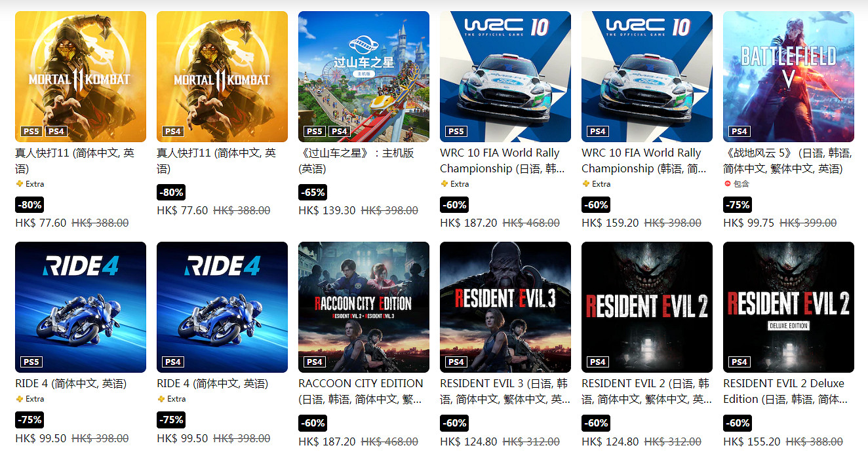Click the PS4 badge on Resident Evil 3 cover
The width and height of the screenshot is (868, 452).
pyautogui.click(x=456, y=362)
